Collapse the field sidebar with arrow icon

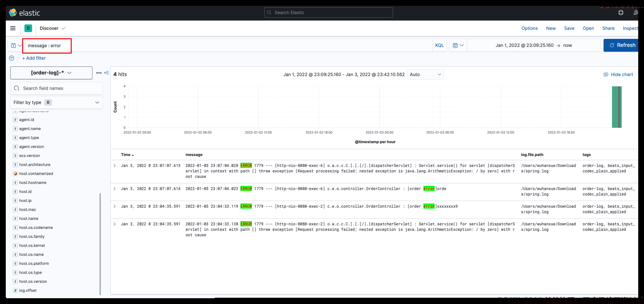[106, 73]
